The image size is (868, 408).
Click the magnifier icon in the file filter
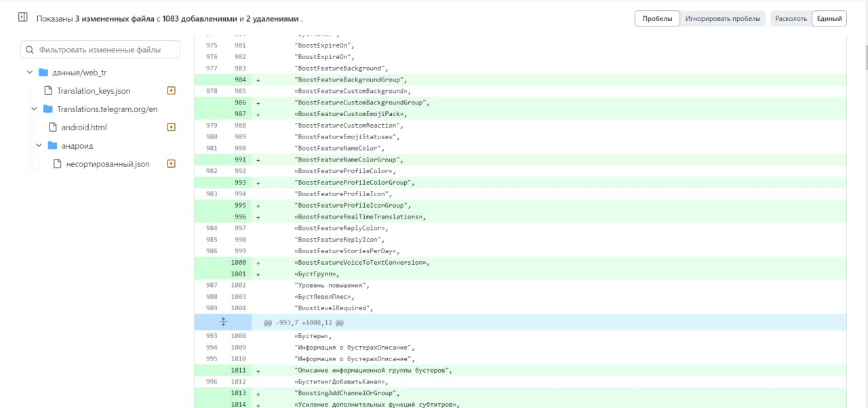[31, 50]
